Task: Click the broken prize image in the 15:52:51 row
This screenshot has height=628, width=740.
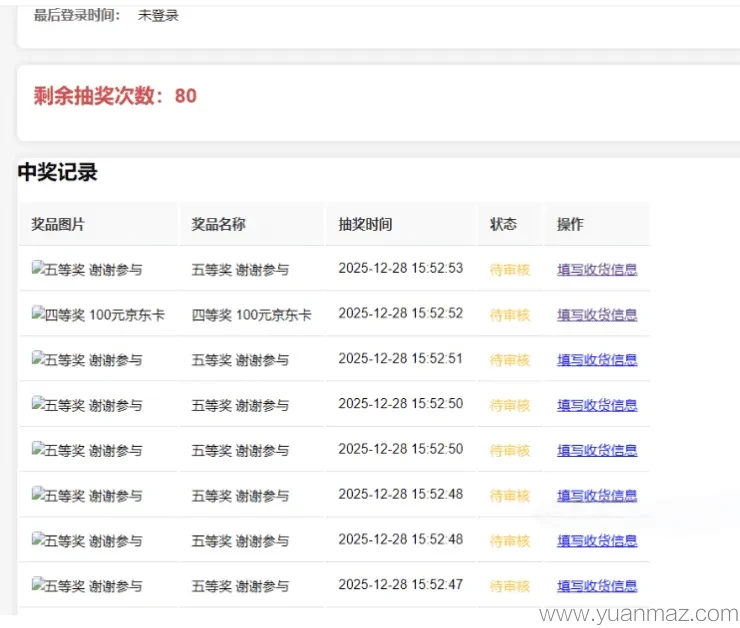Action: (87, 360)
